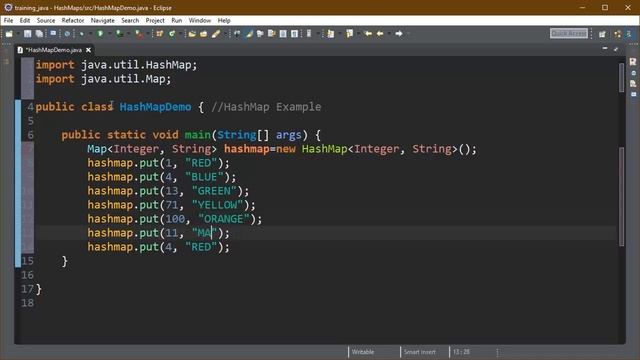Viewport: 640px width, 360px height.
Task: Open dropdown arrow beside New icon
Action: (x=18, y=34)
